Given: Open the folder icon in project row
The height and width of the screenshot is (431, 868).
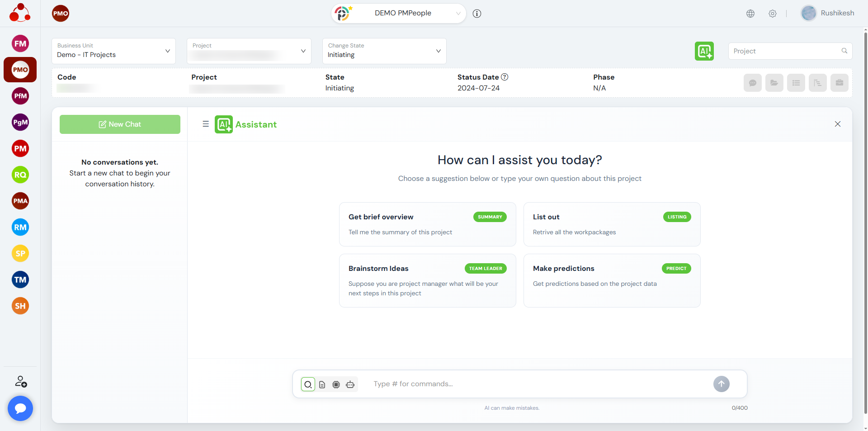Looking at the screenshot, I should pyautogui.click(x=774, y=83).
